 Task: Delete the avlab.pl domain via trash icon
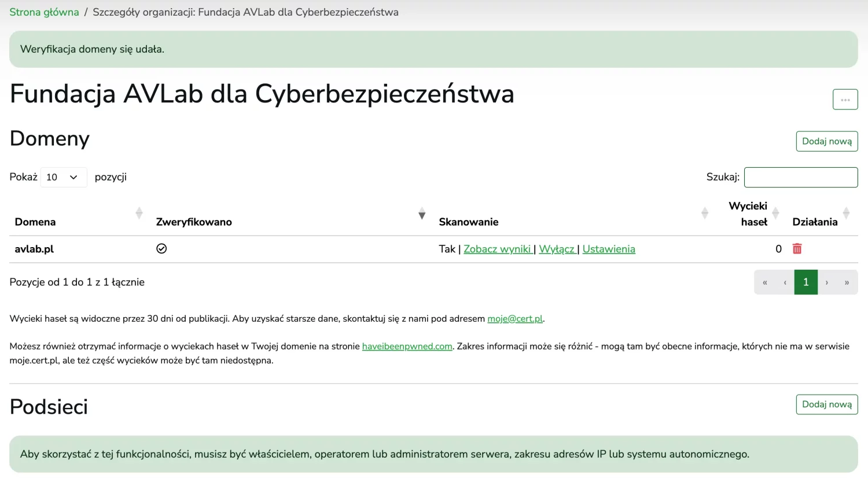[797, 249]
